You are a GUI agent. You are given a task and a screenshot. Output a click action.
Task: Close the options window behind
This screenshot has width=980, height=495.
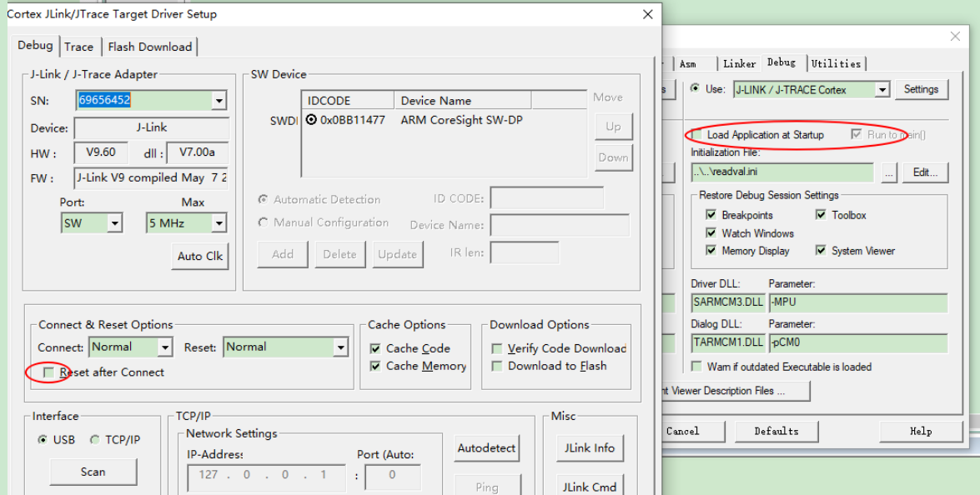(955, 37)
